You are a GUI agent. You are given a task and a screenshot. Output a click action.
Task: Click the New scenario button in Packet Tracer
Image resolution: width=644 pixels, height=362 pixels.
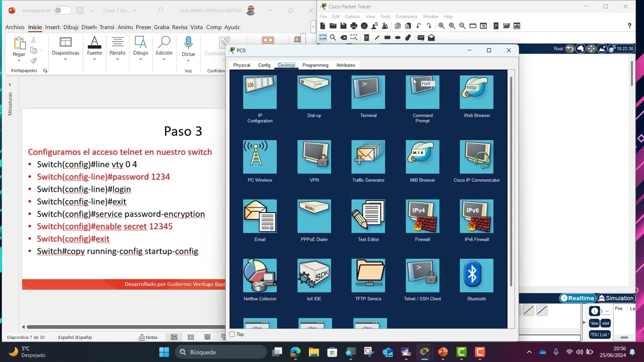(594, 323)
